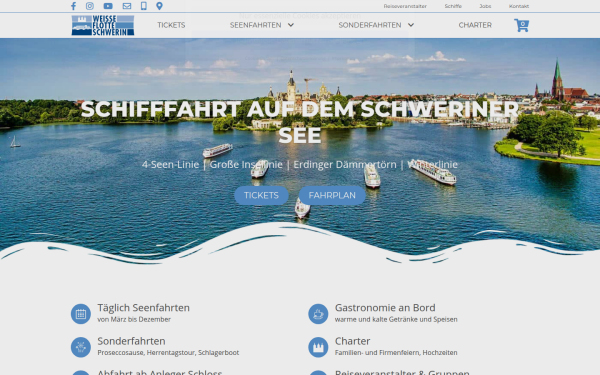Viewport: 600px width, 375px height.
Task: Open the Facebook page icon
Action: click(x=73, y=6)
